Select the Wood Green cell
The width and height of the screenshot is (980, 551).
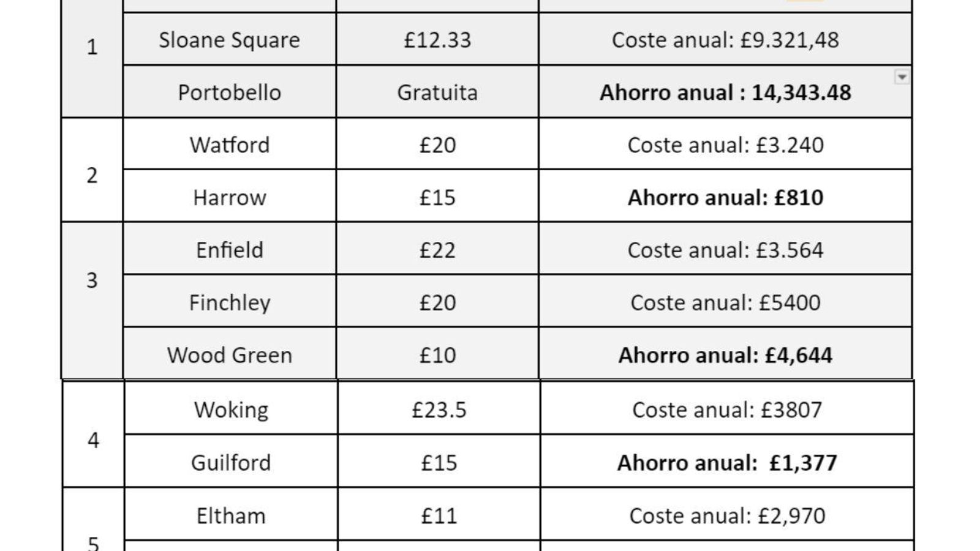[229, 355]
